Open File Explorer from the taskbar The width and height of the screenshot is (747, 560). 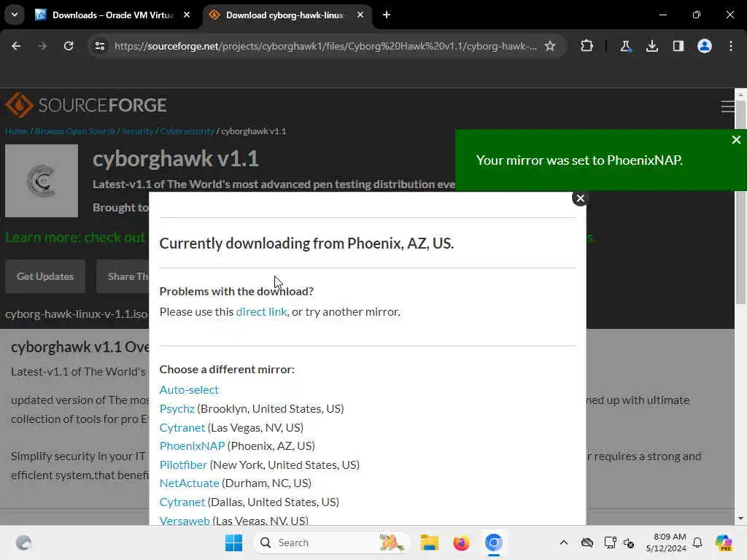click(429, 542)
